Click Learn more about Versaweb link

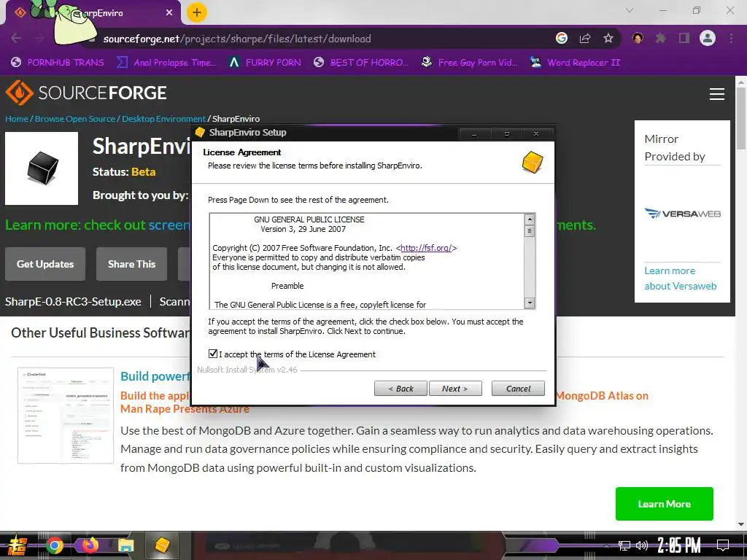click(681, 278)
